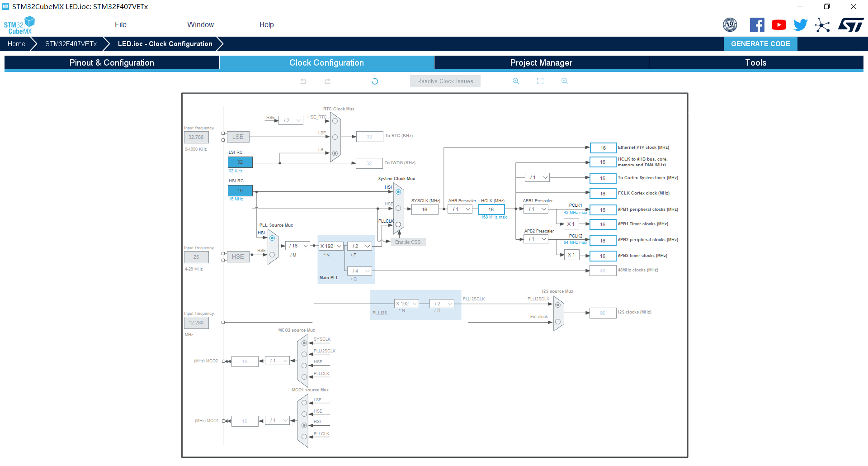868x466 pixels.
Task: Click the APB2 timer clocks value field
Action: (x=603, y=256)
